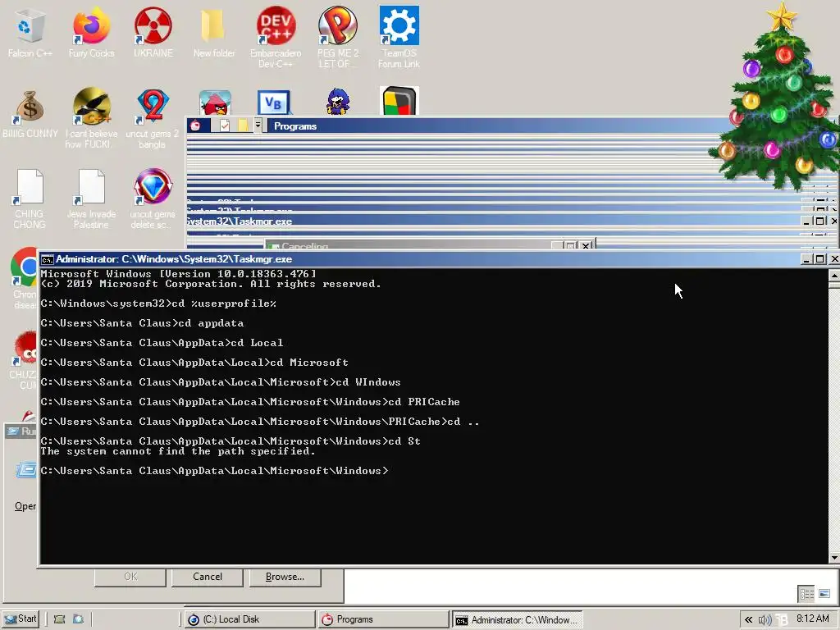
Task: Click the second Quick Launch icon beside Start
Action: pyautogui.click(x=78, y=619)
